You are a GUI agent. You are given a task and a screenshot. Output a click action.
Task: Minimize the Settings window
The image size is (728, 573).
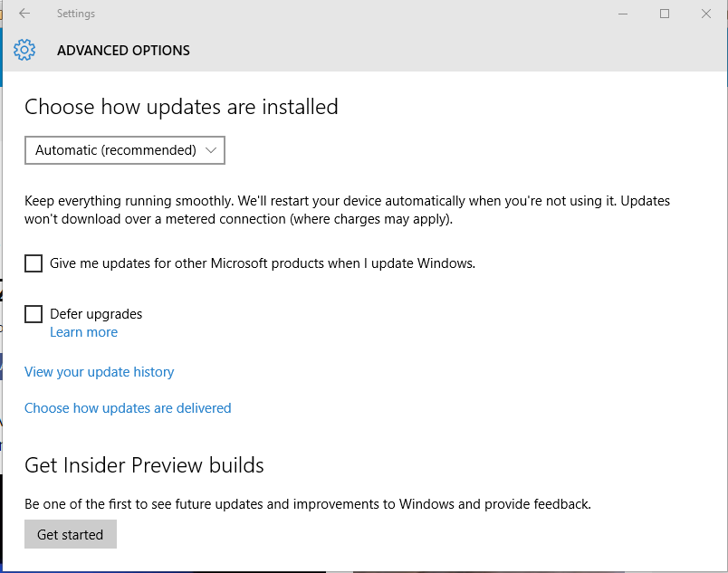623,14
